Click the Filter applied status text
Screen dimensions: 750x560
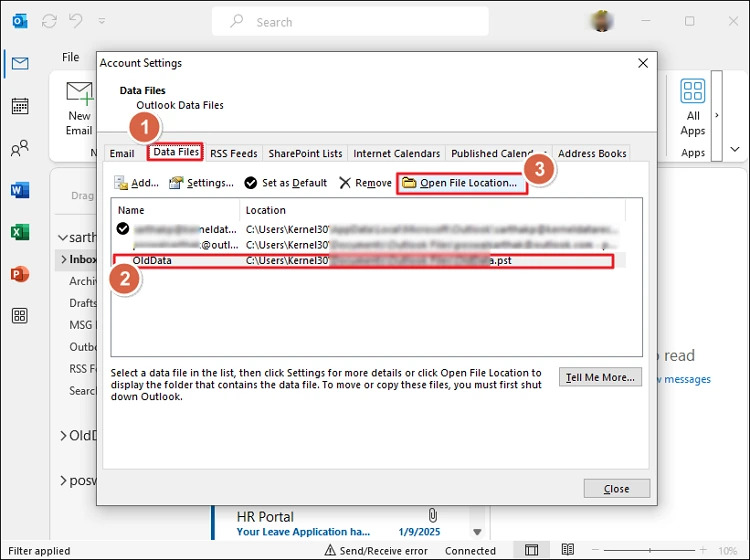click(x=39, y=551)
